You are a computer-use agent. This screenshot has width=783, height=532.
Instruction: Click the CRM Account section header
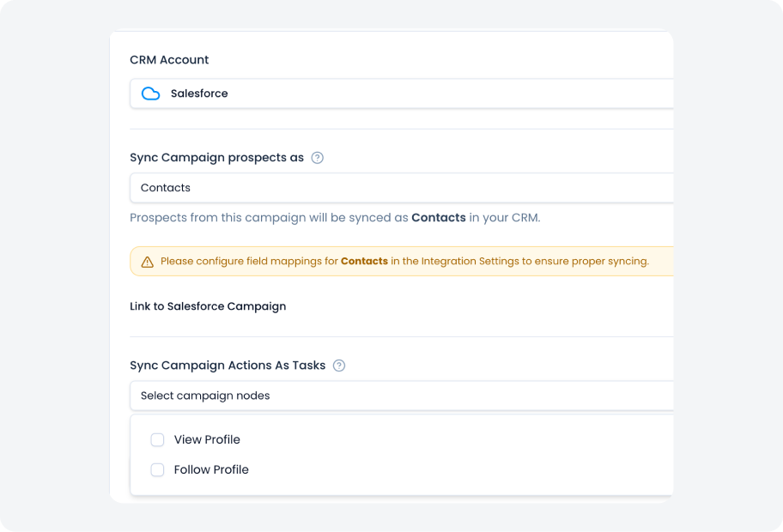click(168, 59)
